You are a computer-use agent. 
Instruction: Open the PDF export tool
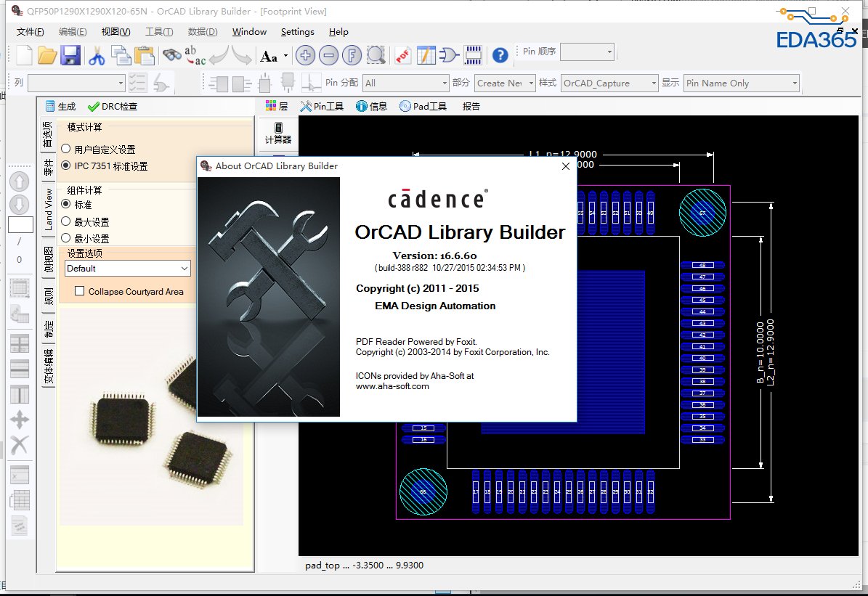tap(403, 55)
